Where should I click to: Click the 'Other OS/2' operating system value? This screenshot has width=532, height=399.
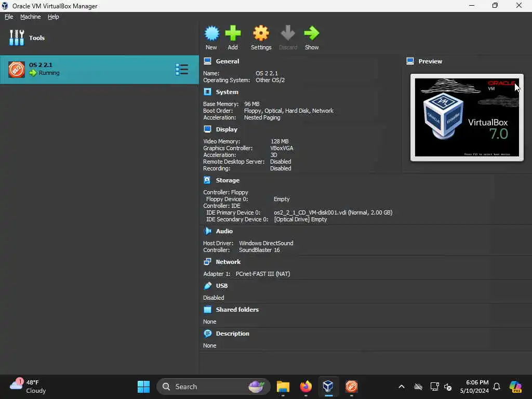coord(270,80)
